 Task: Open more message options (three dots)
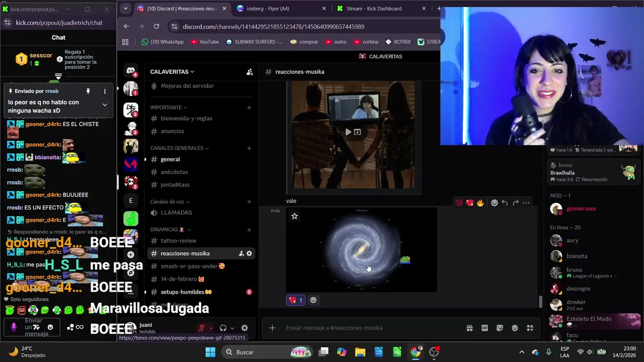(x=526, y=203)
